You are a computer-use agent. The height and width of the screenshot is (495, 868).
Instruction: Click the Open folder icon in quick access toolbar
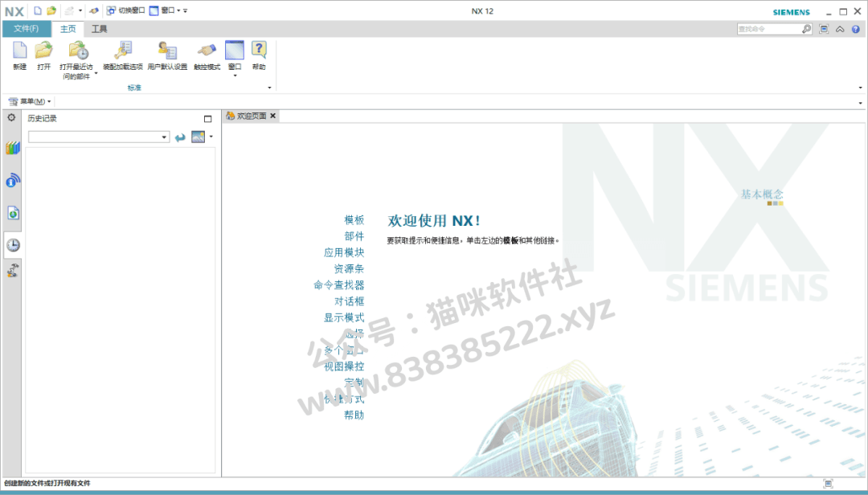51,10
